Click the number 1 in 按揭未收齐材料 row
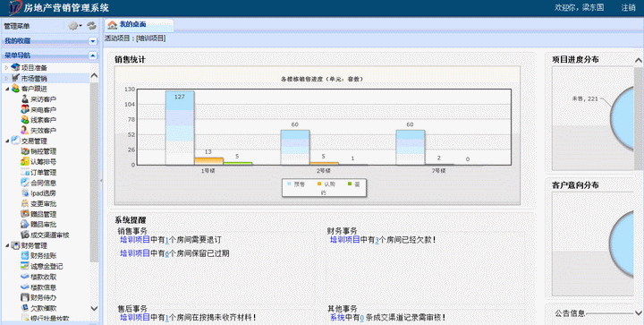The image size is (644, 325). pos(166,318)
